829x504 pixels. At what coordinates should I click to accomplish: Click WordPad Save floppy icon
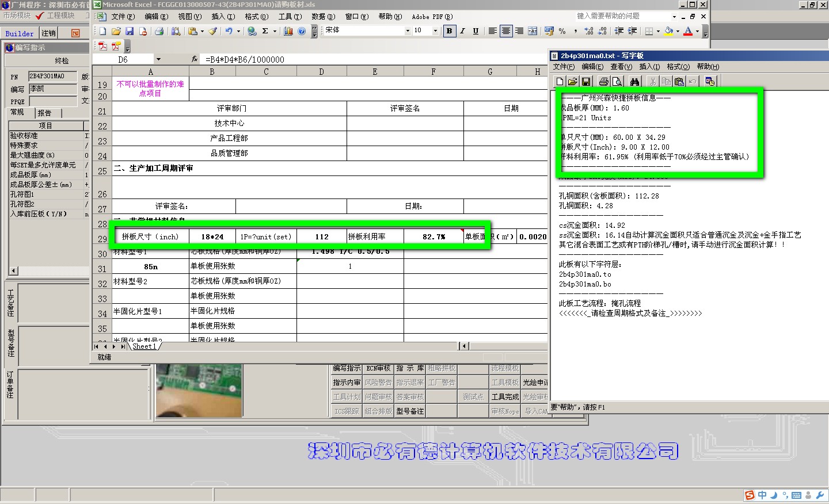point(585,82)
